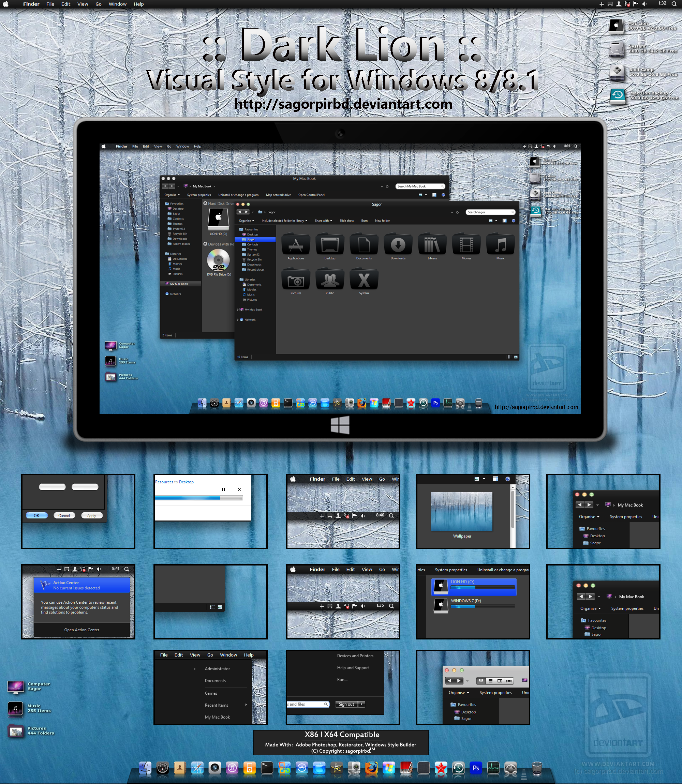Viewport: 682px width, 784px height.
Task: Expand Network tree node in the Sagor sidebar
Action: (238, 319)
